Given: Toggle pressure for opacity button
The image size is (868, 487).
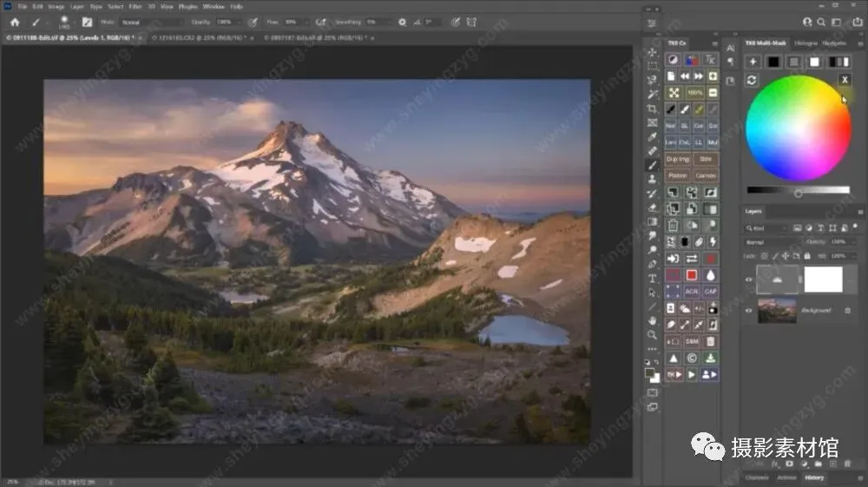Looking at the screenshot, I should pos(253,23).
